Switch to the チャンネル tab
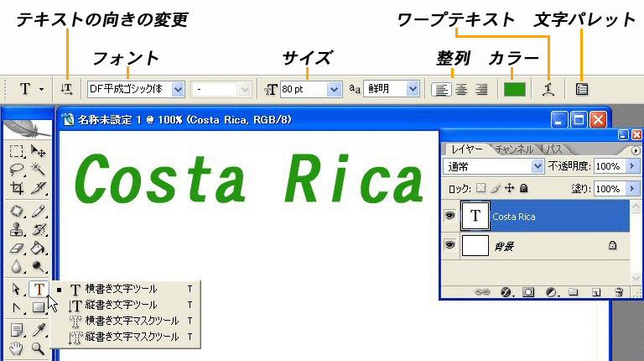 pyautogui.click(x=514, y=149)
